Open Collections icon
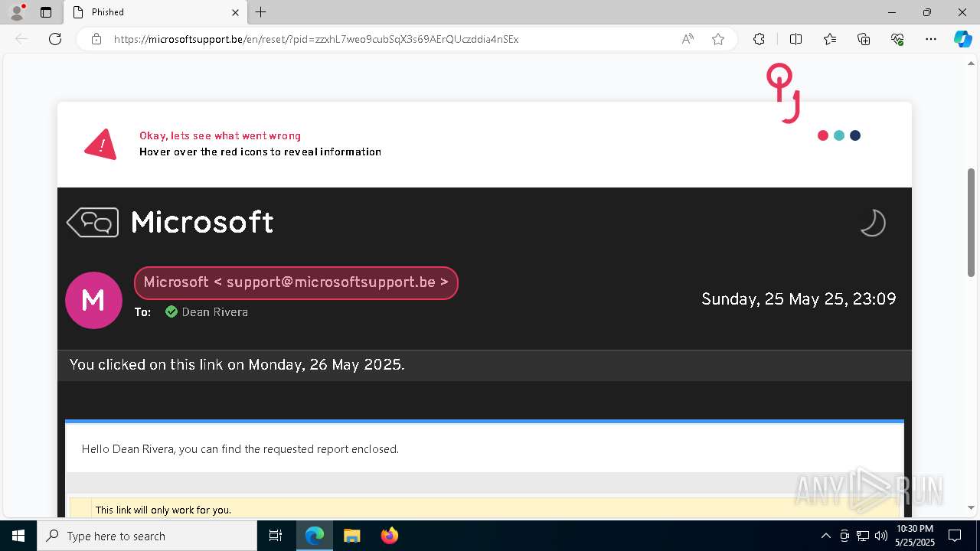 tap(864, 39)
